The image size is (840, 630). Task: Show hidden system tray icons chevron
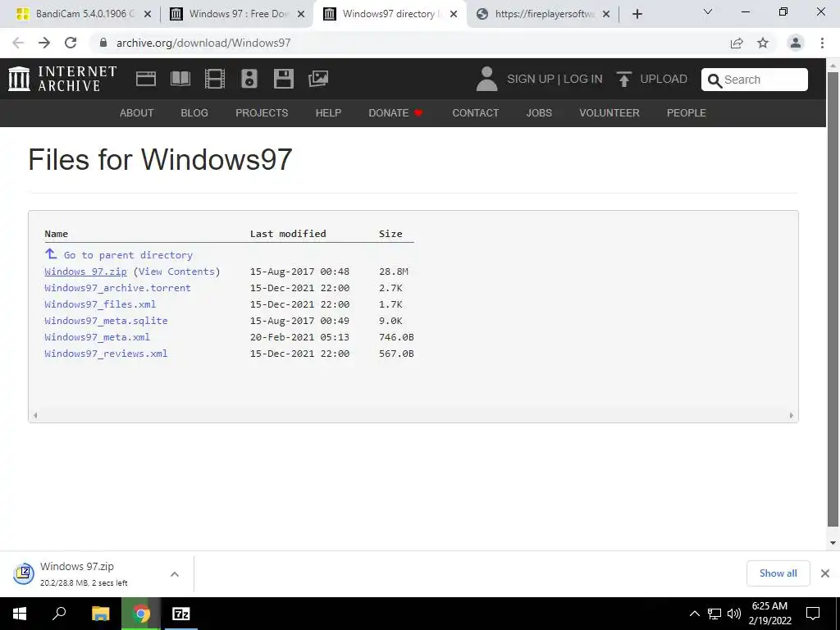[x=694, y=614]
